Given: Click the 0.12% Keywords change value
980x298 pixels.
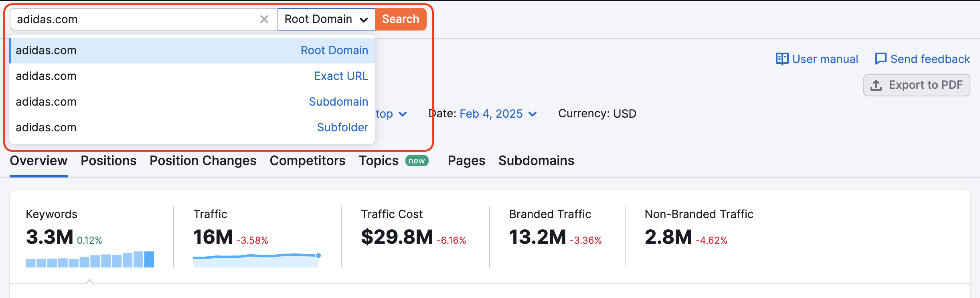Looking at the screenshot, I should (89, 241).
